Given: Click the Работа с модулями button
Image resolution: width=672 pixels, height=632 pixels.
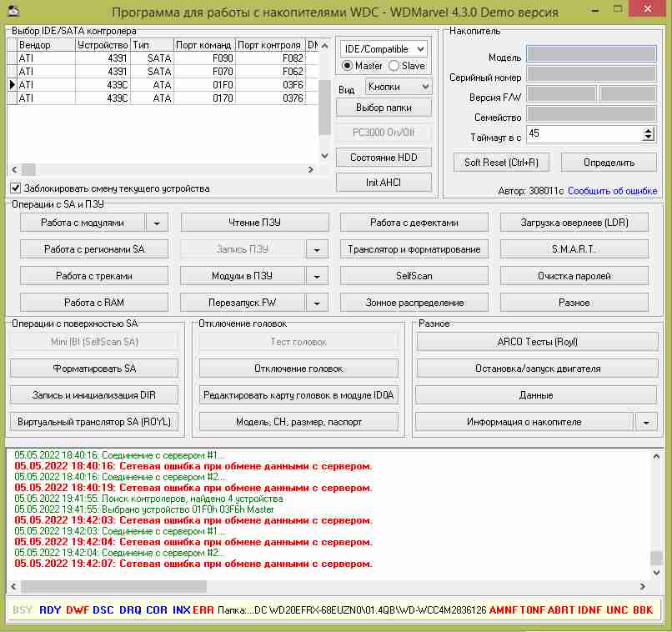Looking at the screenshot, I should pos(83,223).
